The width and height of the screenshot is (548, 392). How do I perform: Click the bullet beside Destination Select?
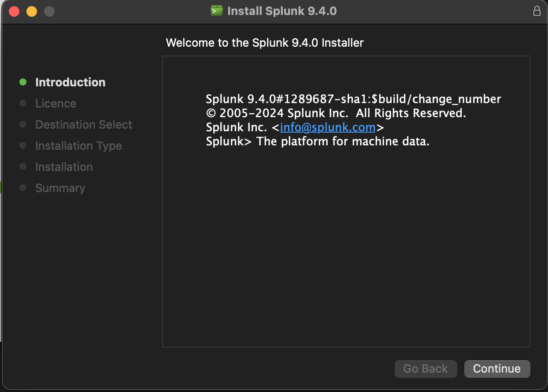(23, 124)
